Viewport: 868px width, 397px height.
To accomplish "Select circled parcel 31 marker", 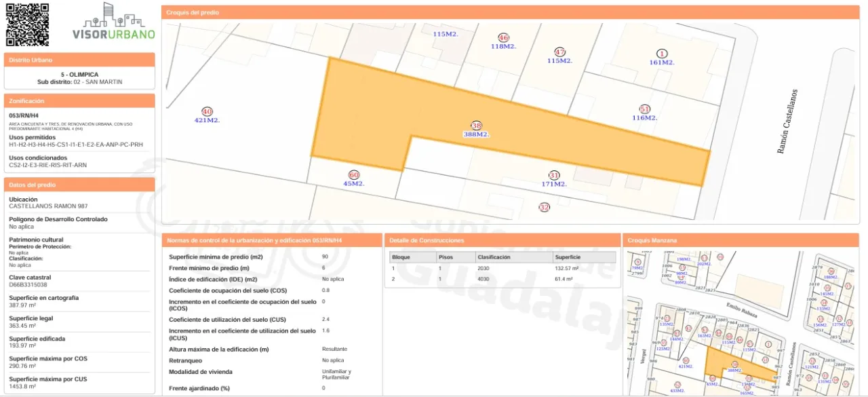I will coord(554,175).
